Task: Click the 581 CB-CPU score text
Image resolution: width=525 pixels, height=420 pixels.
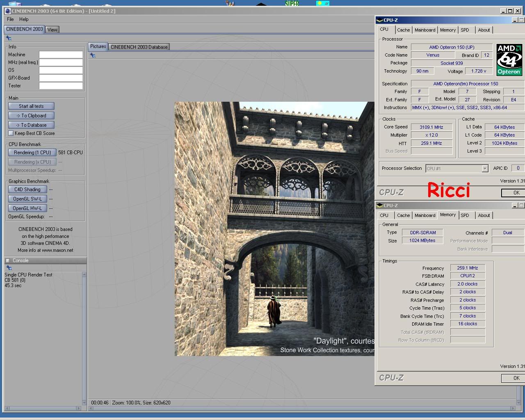Action: (71, 153)
